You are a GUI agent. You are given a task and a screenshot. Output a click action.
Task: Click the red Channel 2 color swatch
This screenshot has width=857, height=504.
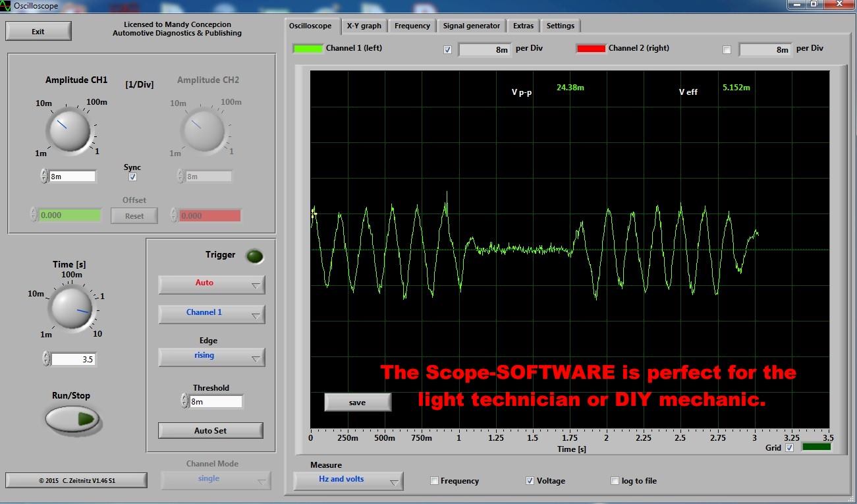click(591, 48)
